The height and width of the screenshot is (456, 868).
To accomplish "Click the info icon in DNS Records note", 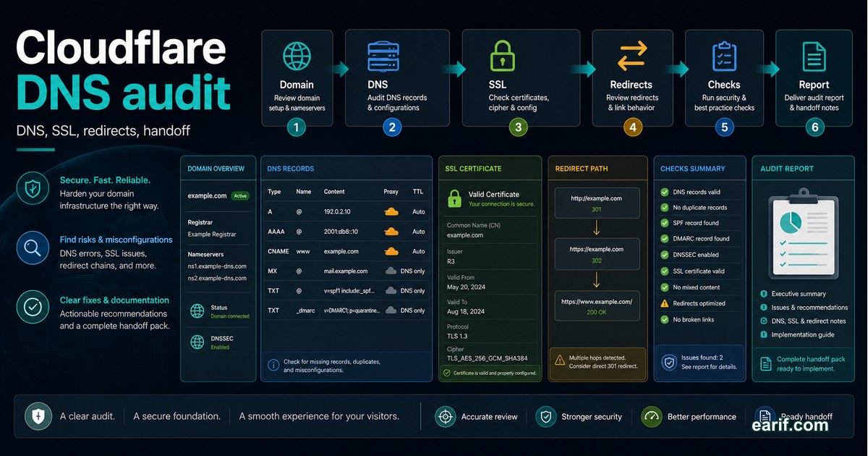I will [273, 365].
